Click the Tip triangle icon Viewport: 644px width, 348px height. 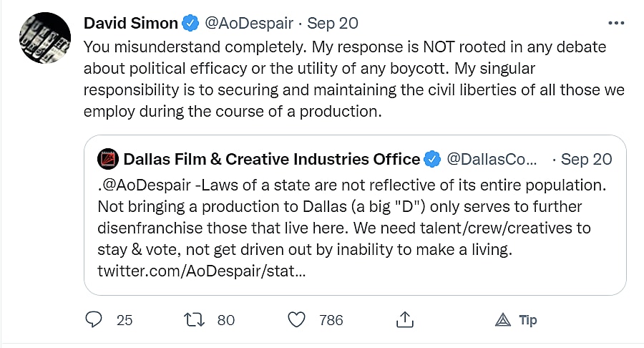click(x=502, y=319)
